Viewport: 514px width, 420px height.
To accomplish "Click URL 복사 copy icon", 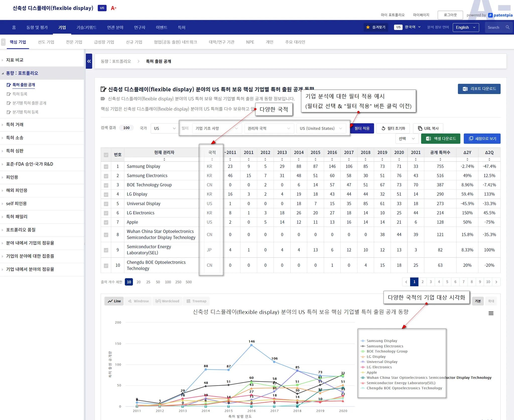I will tap(420, 128).
